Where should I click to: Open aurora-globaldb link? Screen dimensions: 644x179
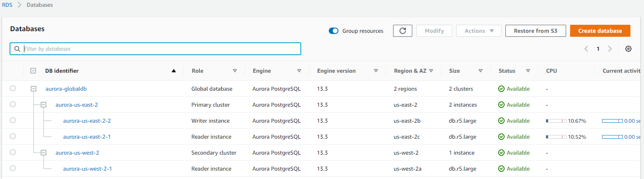click(66, 89)
